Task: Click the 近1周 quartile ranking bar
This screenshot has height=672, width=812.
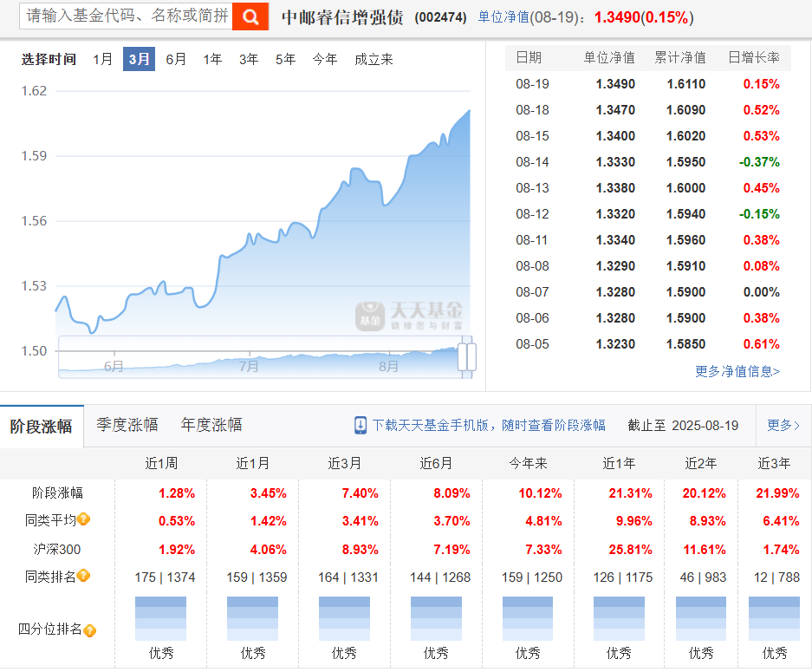Action: (x=160, y=618)
